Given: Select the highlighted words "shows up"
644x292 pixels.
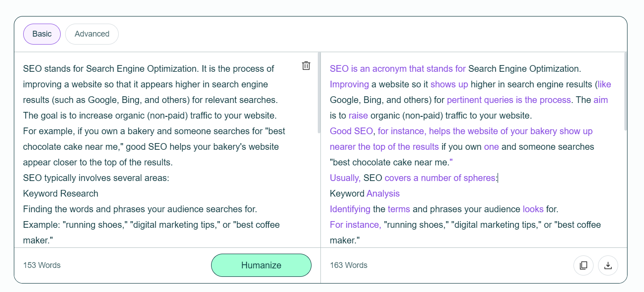Looking at the screenshot, I should pos(449,85).
